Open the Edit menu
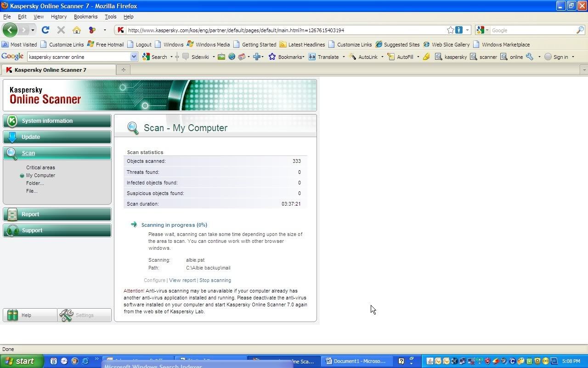The image size is (588, 368). [x=22, y=17]
